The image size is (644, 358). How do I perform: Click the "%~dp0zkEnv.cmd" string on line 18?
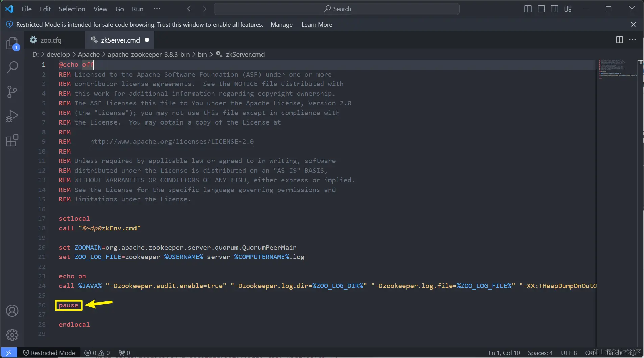[109, 228]
